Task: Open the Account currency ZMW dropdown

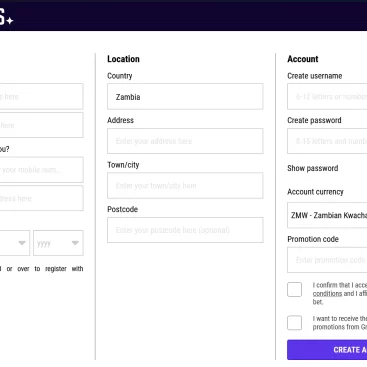Action: pos(327,215)
